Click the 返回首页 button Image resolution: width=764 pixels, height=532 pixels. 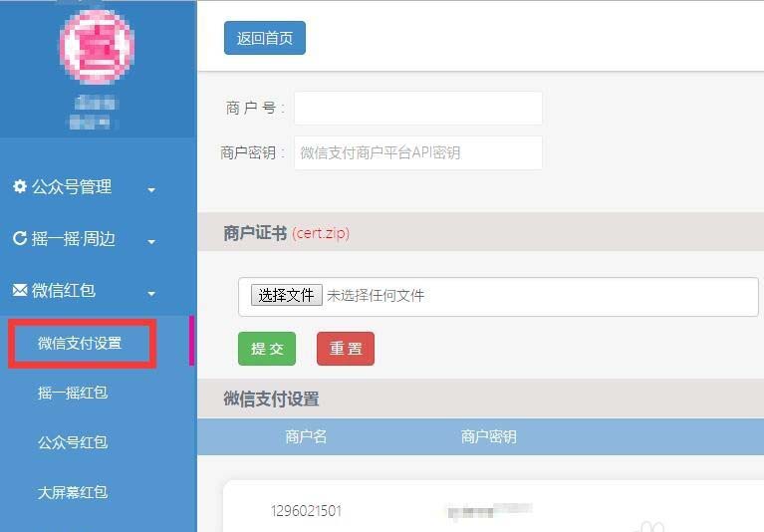265,38
